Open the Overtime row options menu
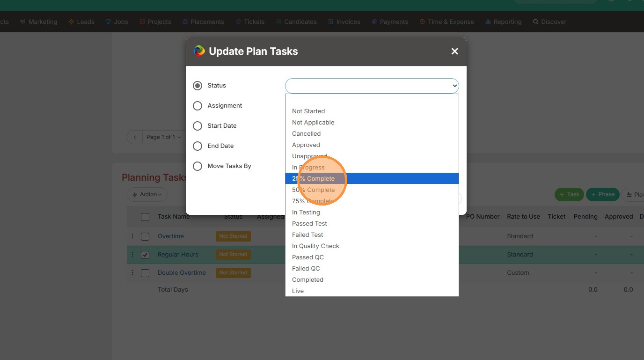This screenshot has width=644, height=360. click(132, 236)
